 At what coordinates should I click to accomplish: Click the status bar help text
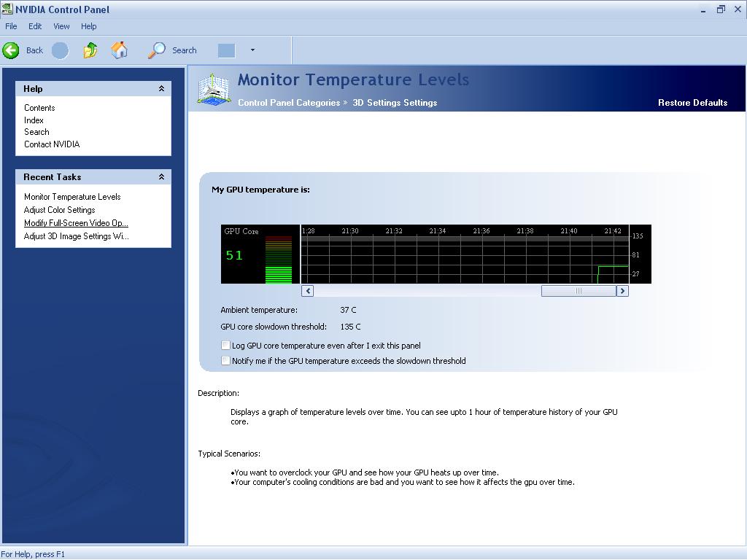(x=33, y=554)
